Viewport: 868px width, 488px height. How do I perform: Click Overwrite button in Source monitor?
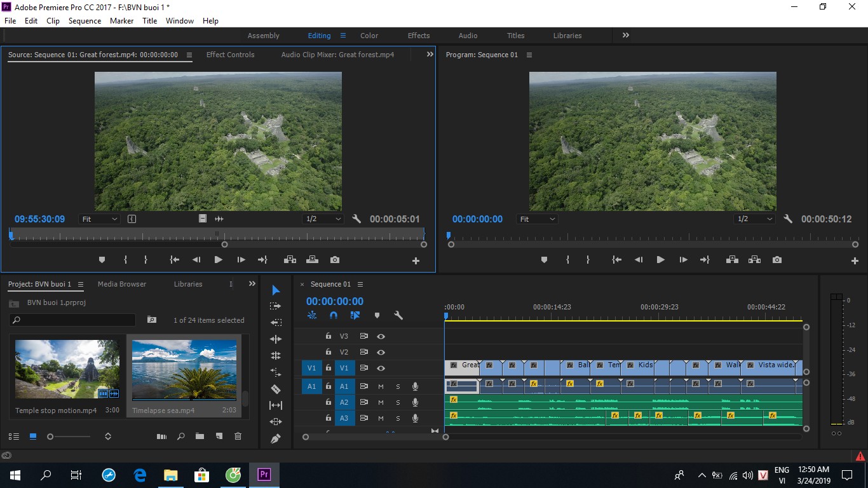[x=312, y=260]
